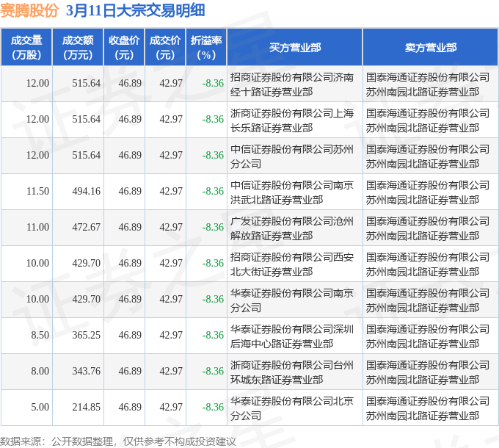Select the 卖方营业部 column header

click(431, 47)
